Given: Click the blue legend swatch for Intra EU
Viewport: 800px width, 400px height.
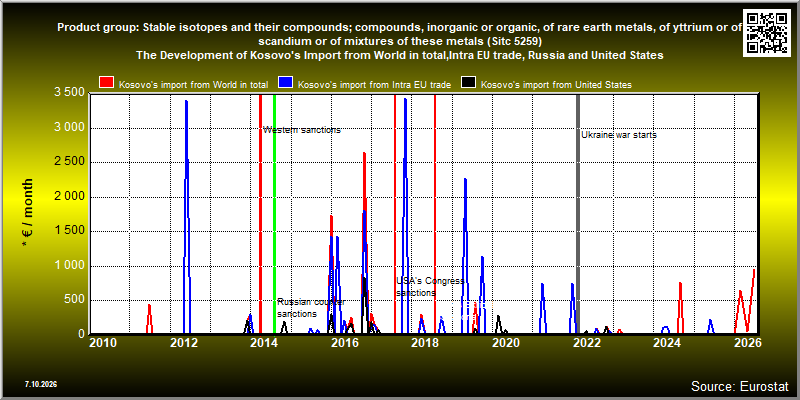Looking at the screenshot, I should pyautogui.click(x=285, y=83).
